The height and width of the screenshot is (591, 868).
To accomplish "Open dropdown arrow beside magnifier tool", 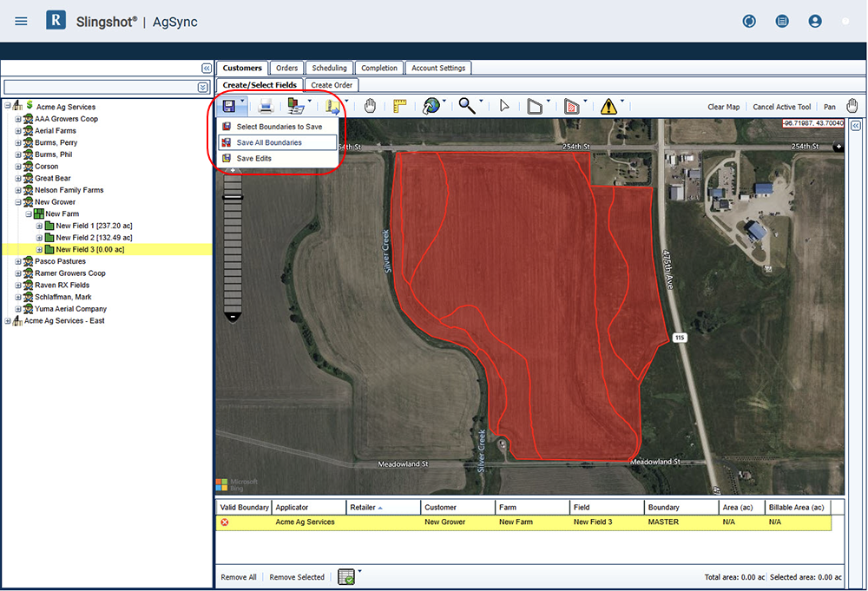I will pos(481,101).
